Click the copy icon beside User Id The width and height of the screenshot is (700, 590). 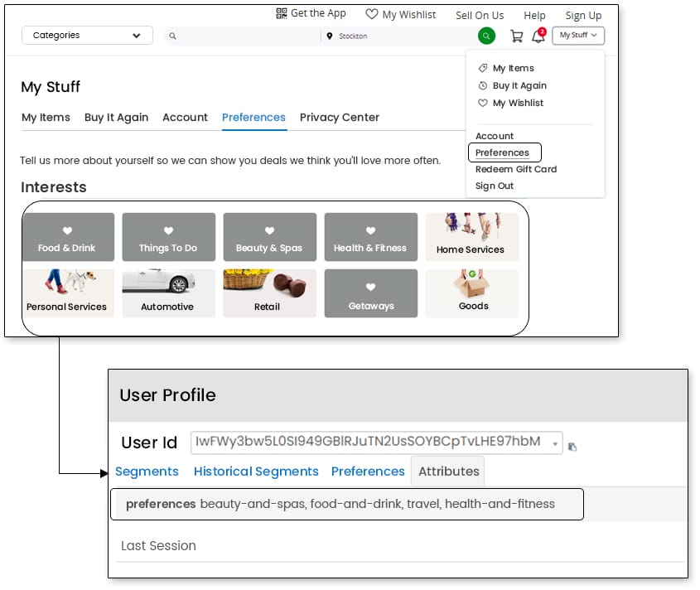click(x=572, y=447)
